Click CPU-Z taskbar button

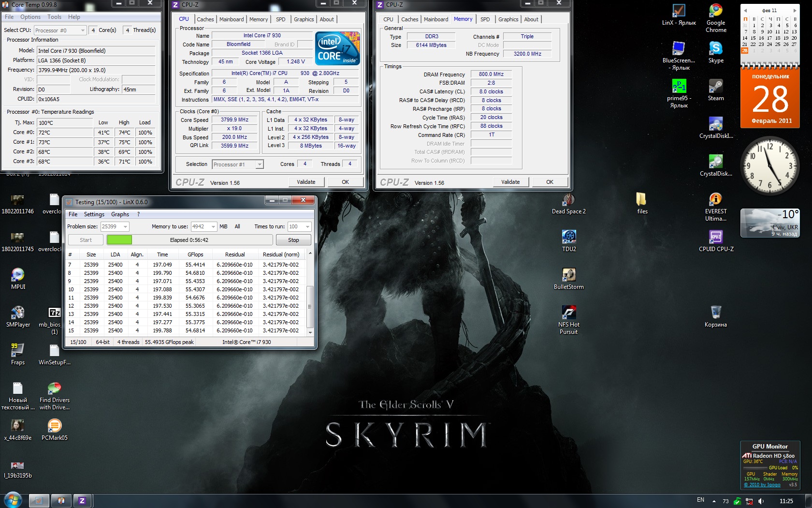[x=82, y=501]
